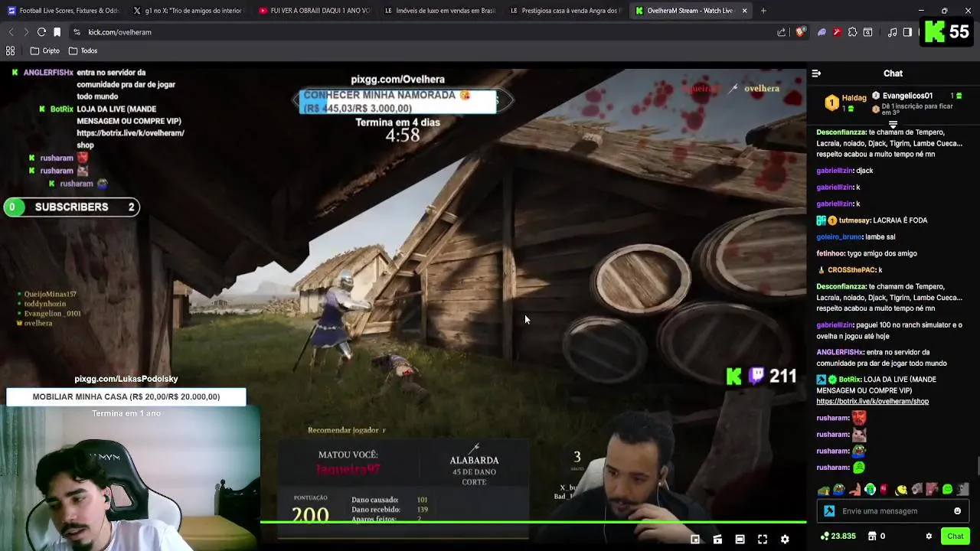Bookmark this page via bookmark icon
Image resolution: width=980 pixels, height=551 pixels.
57,32
